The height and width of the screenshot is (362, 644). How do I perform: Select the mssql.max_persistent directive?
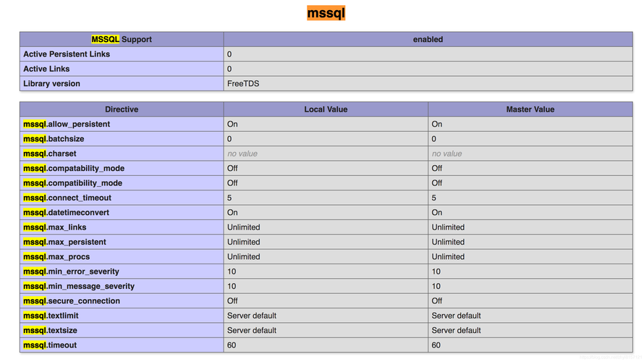(x=64, y=242)
